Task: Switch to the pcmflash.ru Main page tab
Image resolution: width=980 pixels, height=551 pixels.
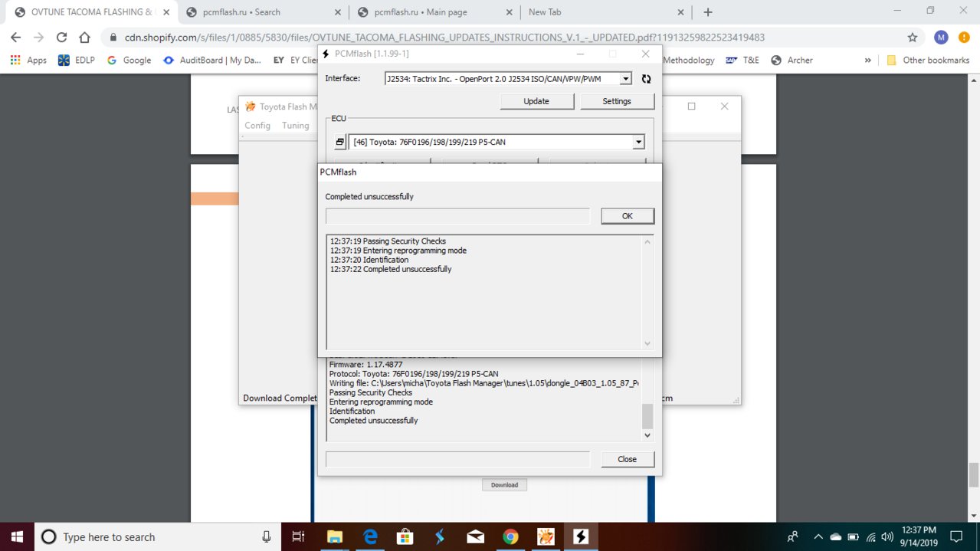Action: click(x=434, y=12)
